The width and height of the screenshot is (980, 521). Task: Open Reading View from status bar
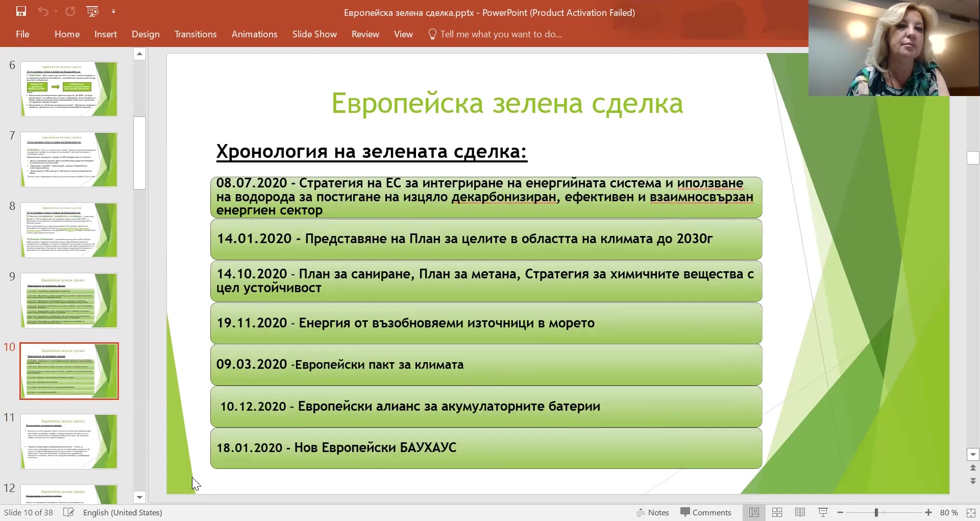pyautogui.click(x=800, y=512)
